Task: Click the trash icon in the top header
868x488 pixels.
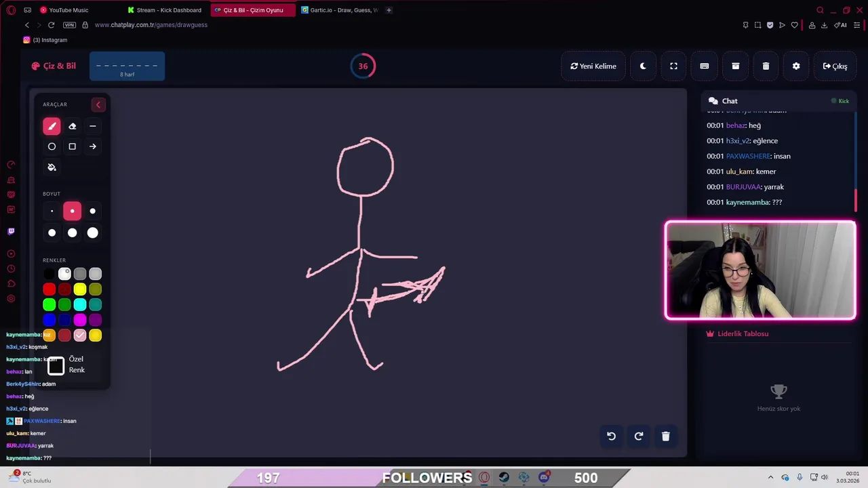Action: point(766,66)
